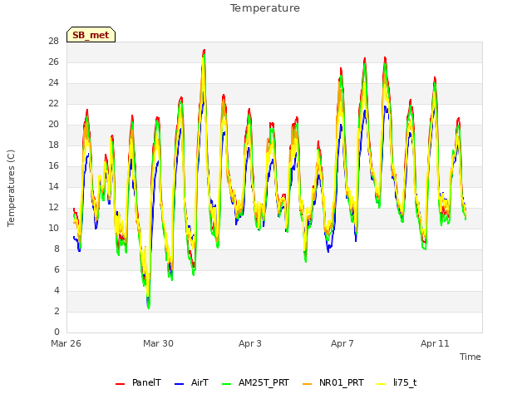Click the SB_met annotation label
This screenshot has width=532, height=399.
click(x=91, y=35)
